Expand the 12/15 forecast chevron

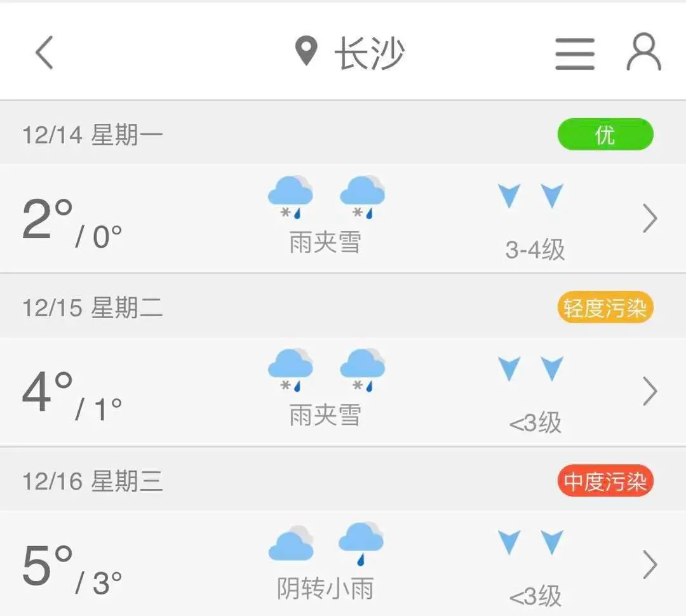649,391
